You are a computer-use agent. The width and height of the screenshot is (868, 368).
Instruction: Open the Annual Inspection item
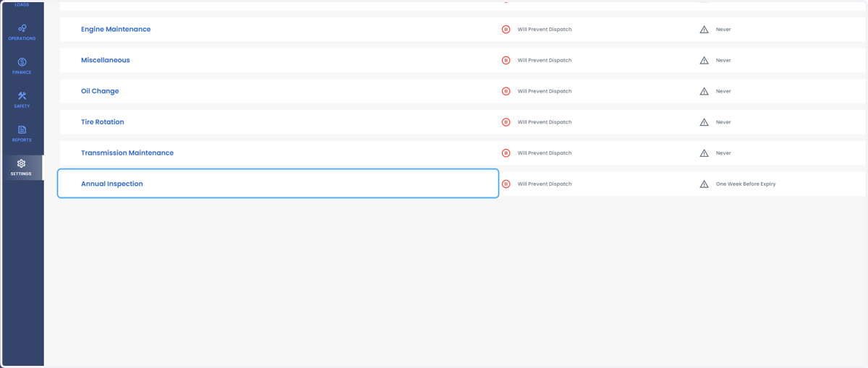click(x=112, y=184)
